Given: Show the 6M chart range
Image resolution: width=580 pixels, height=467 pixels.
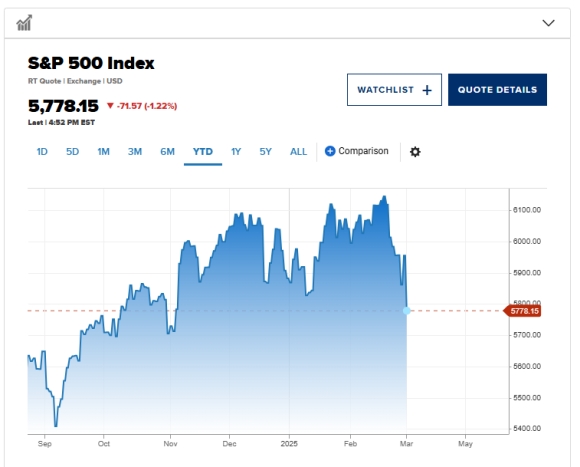Looking at the screenshot, I should coord(167,152).
